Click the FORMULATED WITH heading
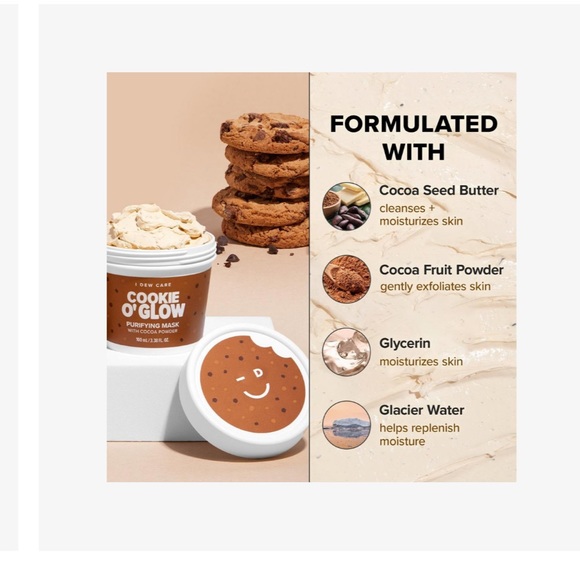Screen dimensions: 580x580 click(x=414, y=138)
